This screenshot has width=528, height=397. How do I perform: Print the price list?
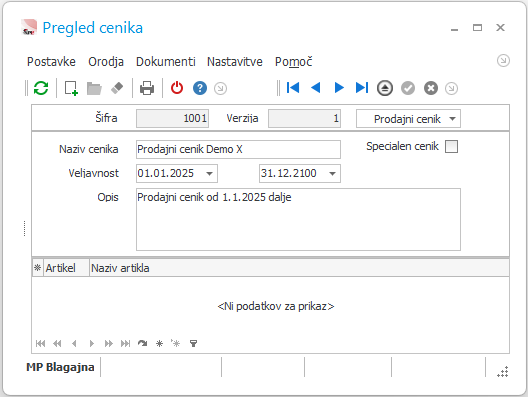[147, 88]
